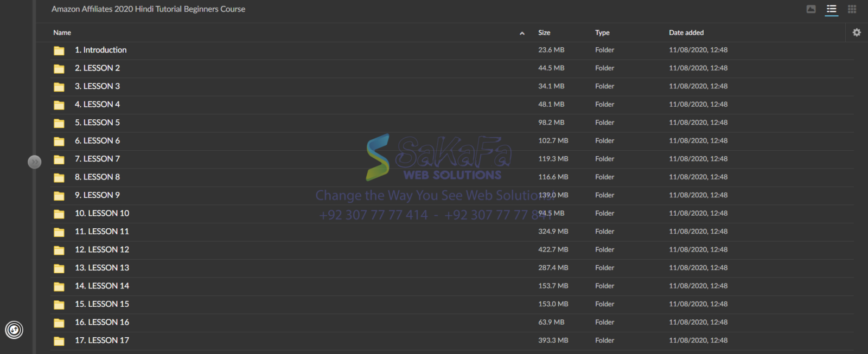The width and height of the screenshot is (868, 354).
Task: Click the circular transfer icon at bottom-left
Action: tap(14, 330)
